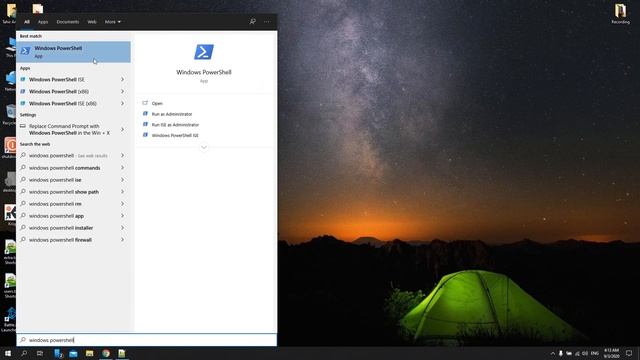Click the microphone icon in system tray
Screen dimensions: 640x360
(561, 353)
